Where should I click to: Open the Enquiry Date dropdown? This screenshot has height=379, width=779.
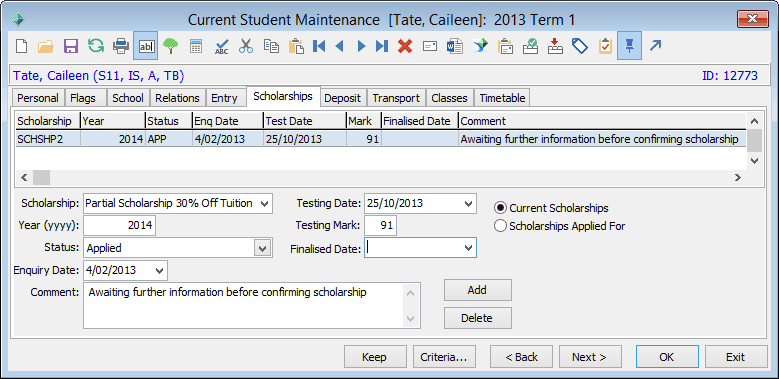pyautogui.click(x=159, y=270)
